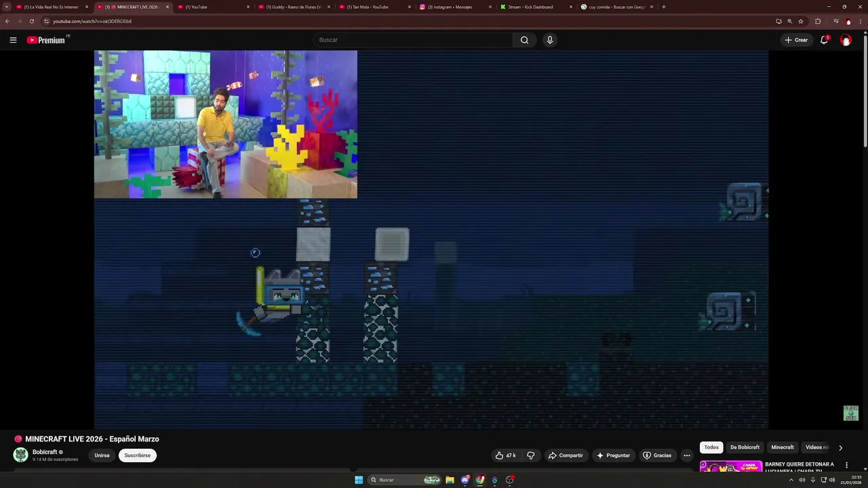Start voice search with the microphone
This screenshot has height=488, width=868.
pyautogui.click(x=550, y=40)
